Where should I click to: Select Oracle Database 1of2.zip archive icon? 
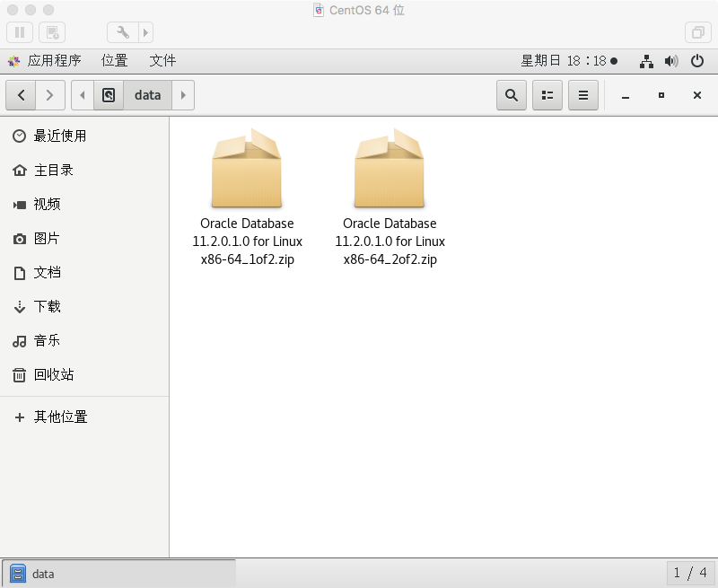(x=247, y=168)
